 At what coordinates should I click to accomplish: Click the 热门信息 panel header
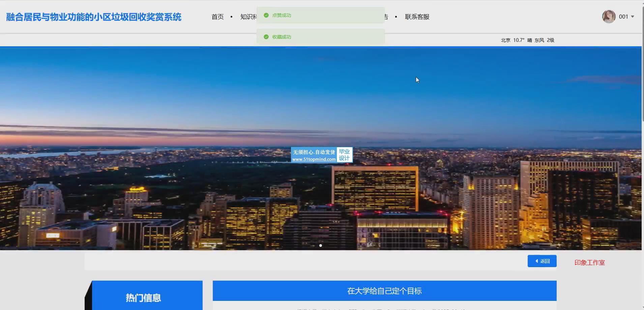coord(143,298)
